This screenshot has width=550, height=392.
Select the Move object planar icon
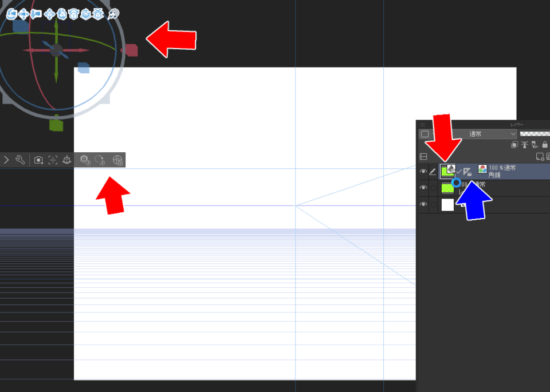coord(49,14)
